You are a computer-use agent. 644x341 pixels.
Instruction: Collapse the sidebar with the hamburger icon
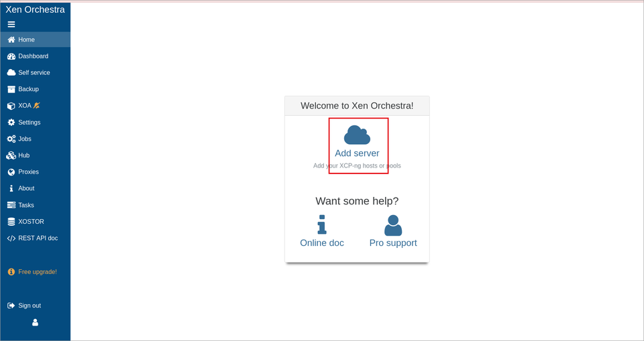[11, 25]
